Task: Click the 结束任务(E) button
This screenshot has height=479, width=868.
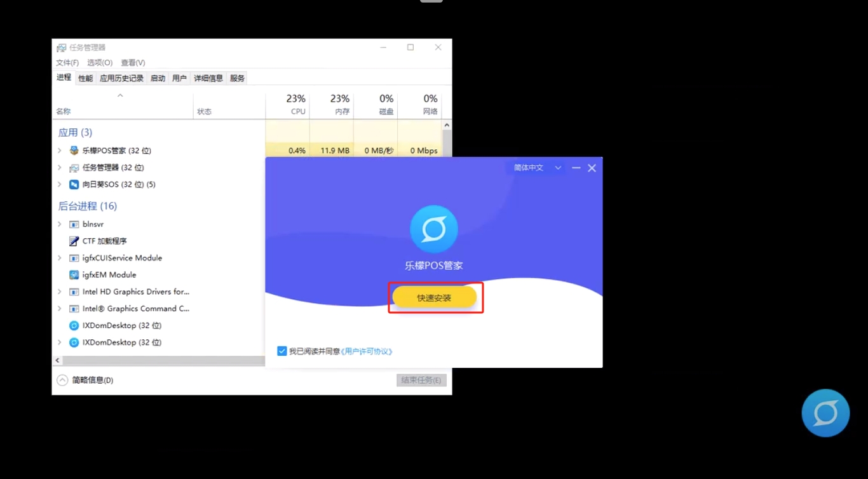Action: point(422,380)
